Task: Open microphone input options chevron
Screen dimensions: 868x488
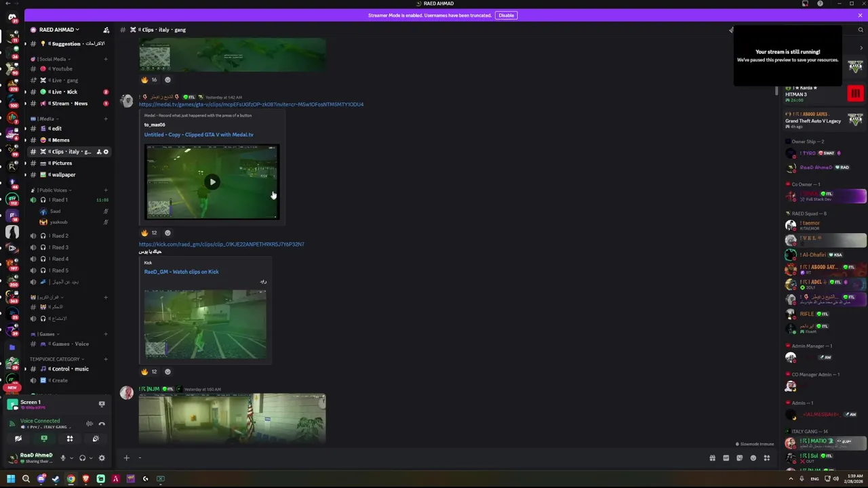Action: tap(71, 458)
